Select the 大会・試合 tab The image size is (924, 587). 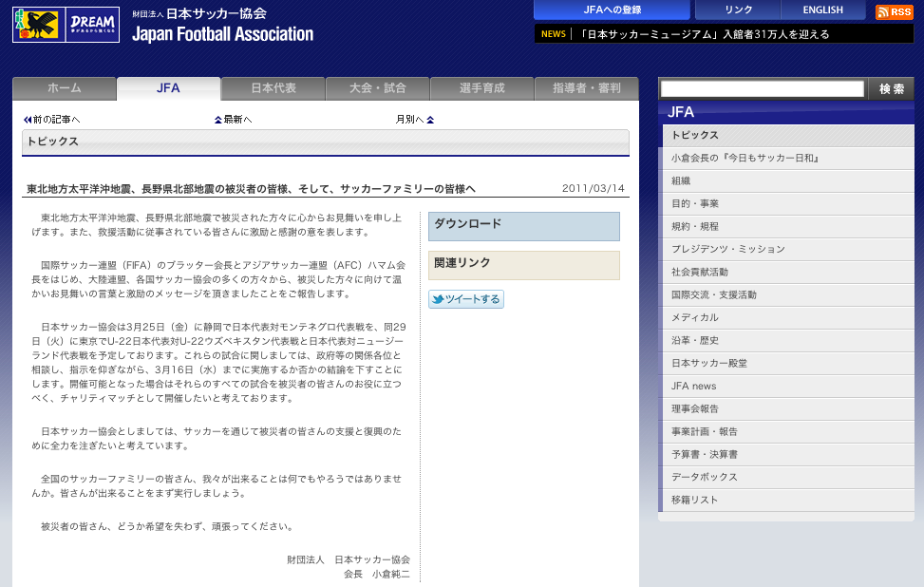pos(377,88)
